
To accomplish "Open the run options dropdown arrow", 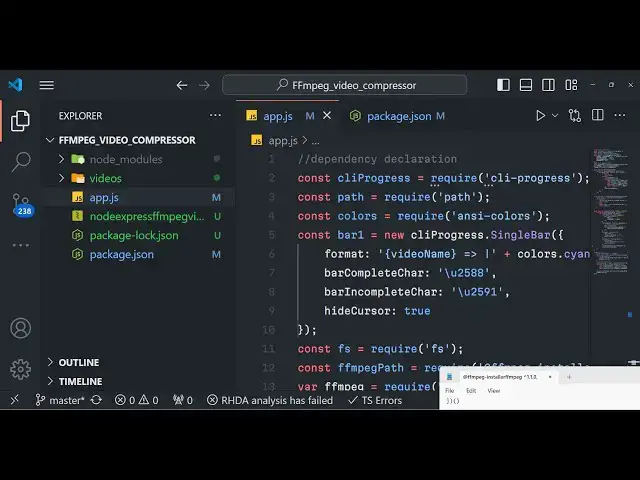I will coord(555,116).
